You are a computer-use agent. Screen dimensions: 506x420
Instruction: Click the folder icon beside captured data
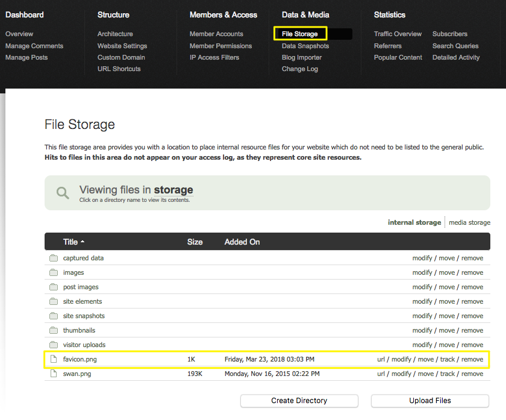click(x=53, y=259)
